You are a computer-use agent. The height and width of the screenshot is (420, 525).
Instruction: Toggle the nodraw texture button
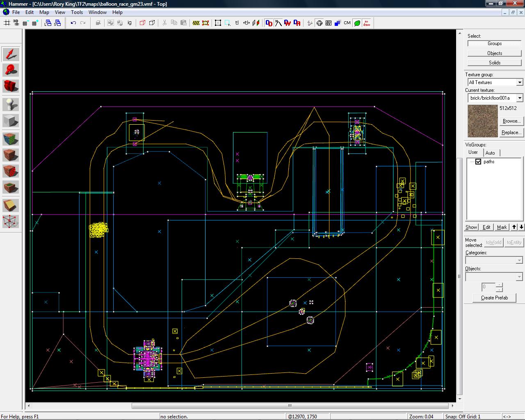coord(367,23)
